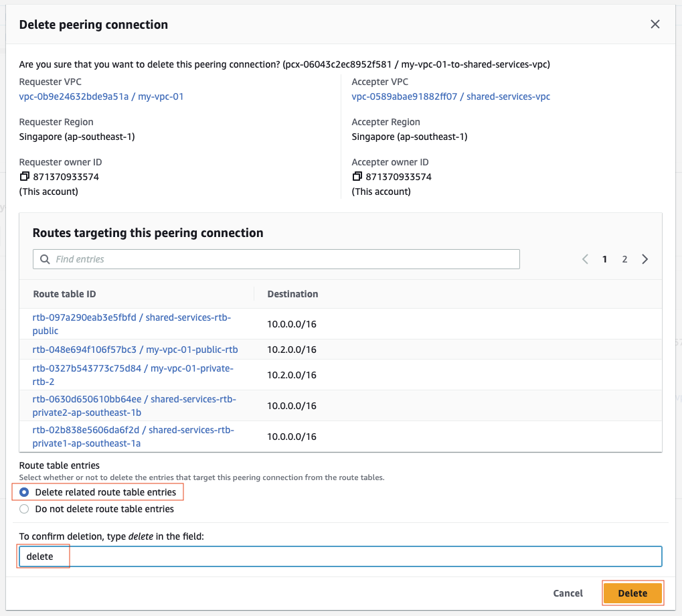Click the Cancel button
Viewport: 682px width, 616px height.
(x=567, y=593)
